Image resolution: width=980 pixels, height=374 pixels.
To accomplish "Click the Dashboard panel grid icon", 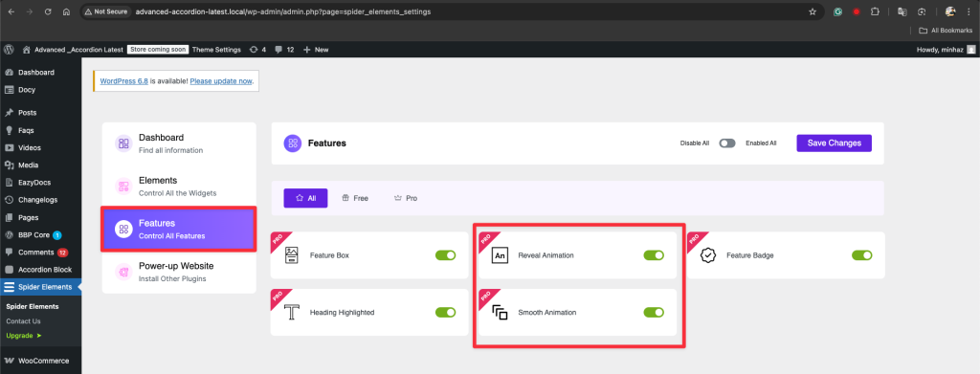I will [x=123, y=143].
